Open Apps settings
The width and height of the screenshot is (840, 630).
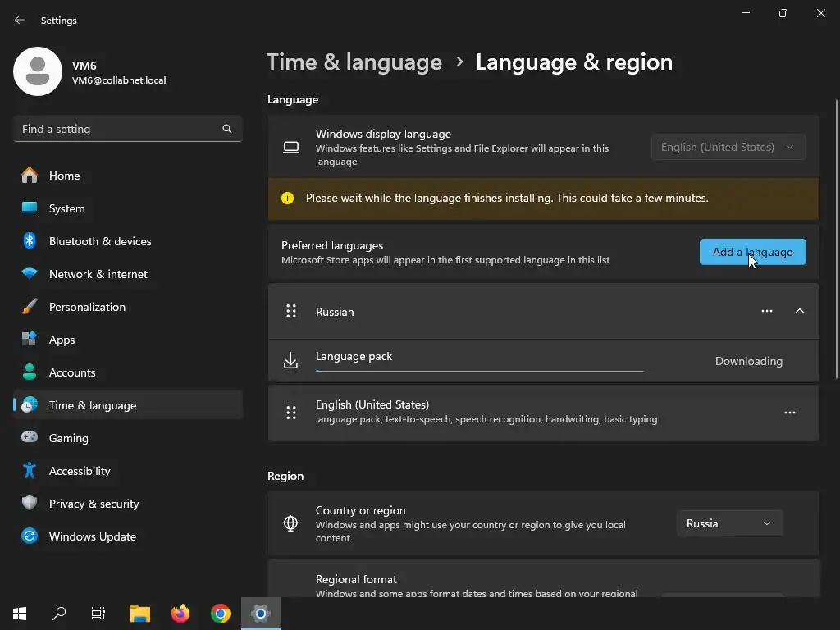[128, 340]
